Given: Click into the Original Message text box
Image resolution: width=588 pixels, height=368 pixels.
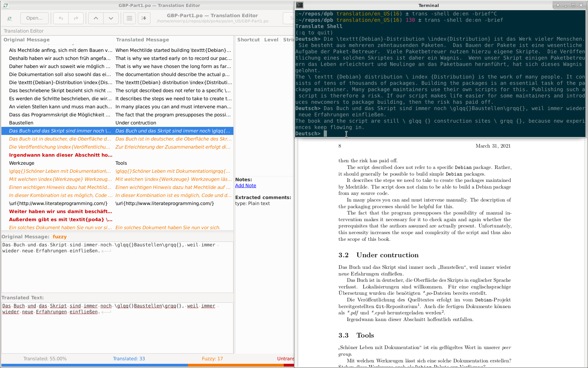Looking at the screenshot, I should coord(117,267).
